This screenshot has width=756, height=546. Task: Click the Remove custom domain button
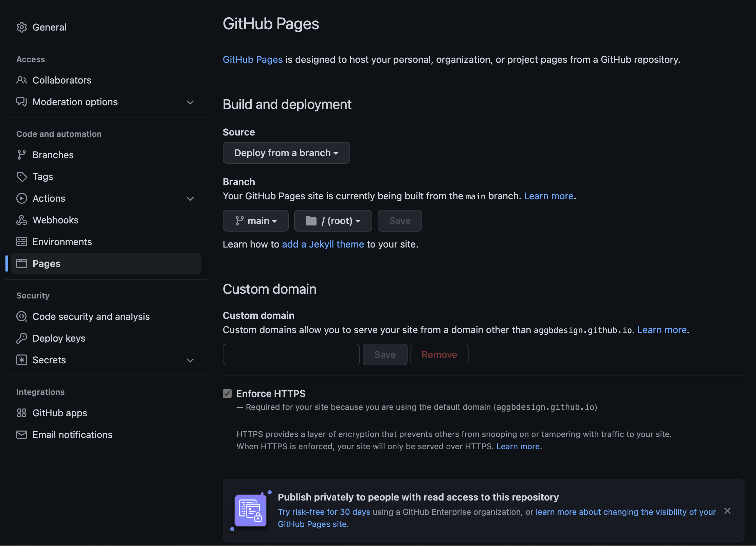point(439,354)
